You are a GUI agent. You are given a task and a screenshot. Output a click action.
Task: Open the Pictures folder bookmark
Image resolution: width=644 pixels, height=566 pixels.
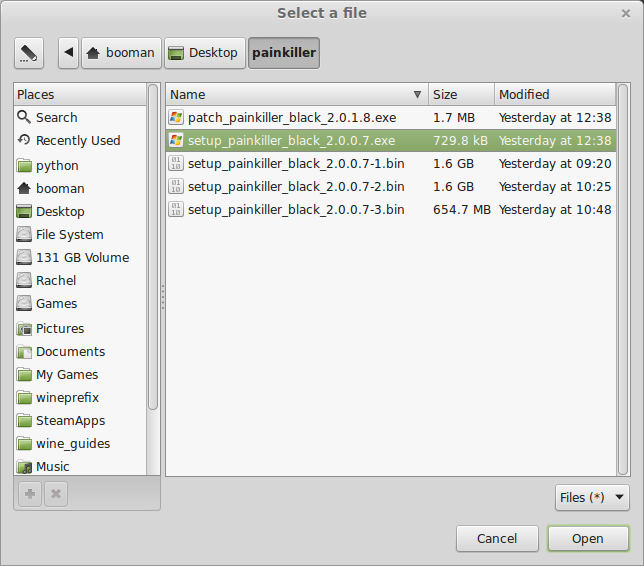80,329
